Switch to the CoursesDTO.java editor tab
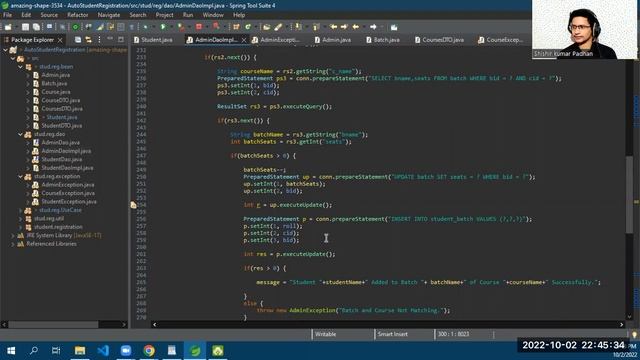Image resolution: width=640 pixels, height=360 pixels. pyautogui.click(x=439, y=40)
